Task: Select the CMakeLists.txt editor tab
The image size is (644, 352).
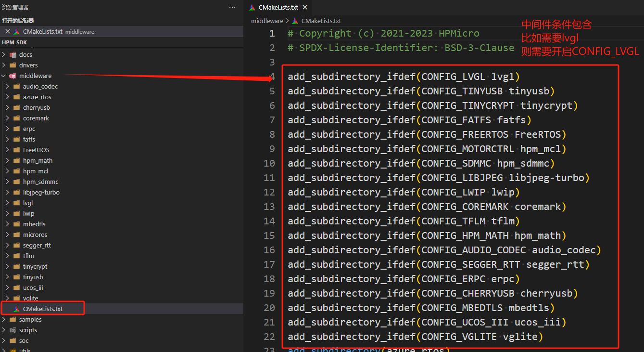Action: pos(278,8)
